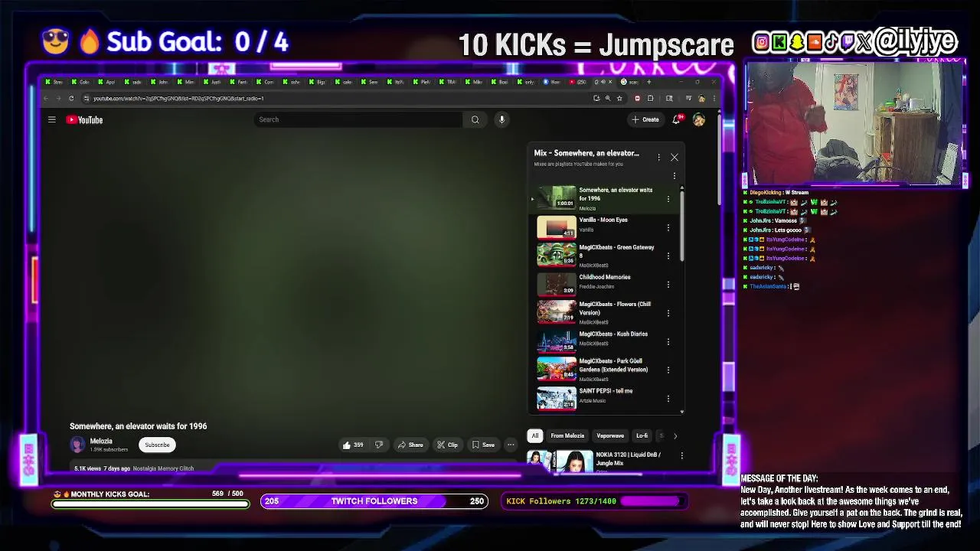Screen dimensions: 980x551
Task: Play MagiCXbeats - Kush Diaries
Action: [613, 334]
